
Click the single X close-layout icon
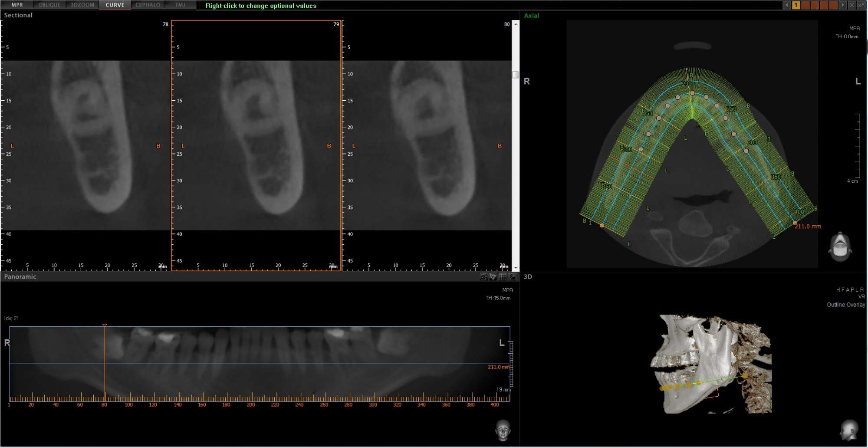852,5
